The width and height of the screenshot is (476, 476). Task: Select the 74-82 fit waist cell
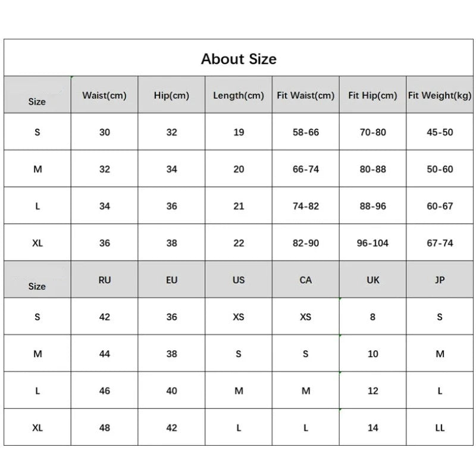(x=306, y=206)
